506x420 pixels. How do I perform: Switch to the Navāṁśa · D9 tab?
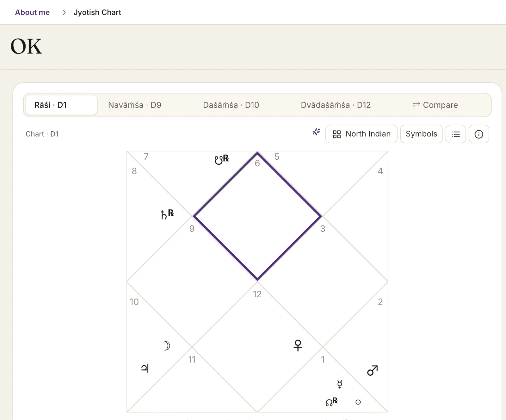pos(135,105)
